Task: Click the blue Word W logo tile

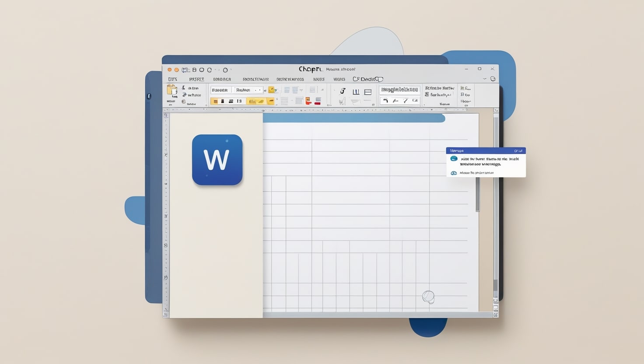Action: point(217,160)
